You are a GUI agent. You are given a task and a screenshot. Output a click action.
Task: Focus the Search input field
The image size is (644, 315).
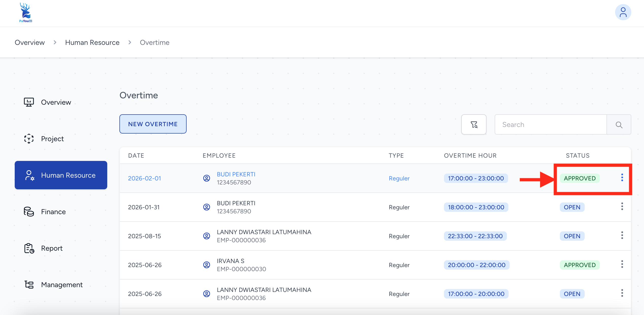pyautogui.click(x=550, y=124)
